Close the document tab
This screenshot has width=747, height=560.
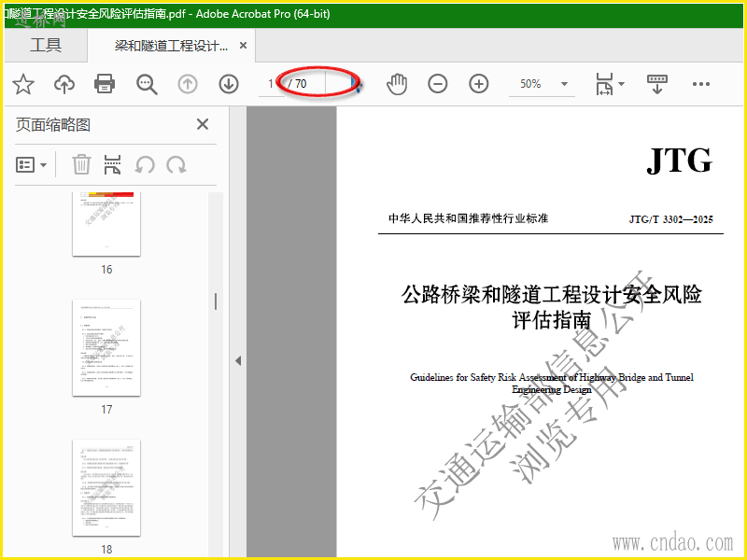tap(243, 45)
